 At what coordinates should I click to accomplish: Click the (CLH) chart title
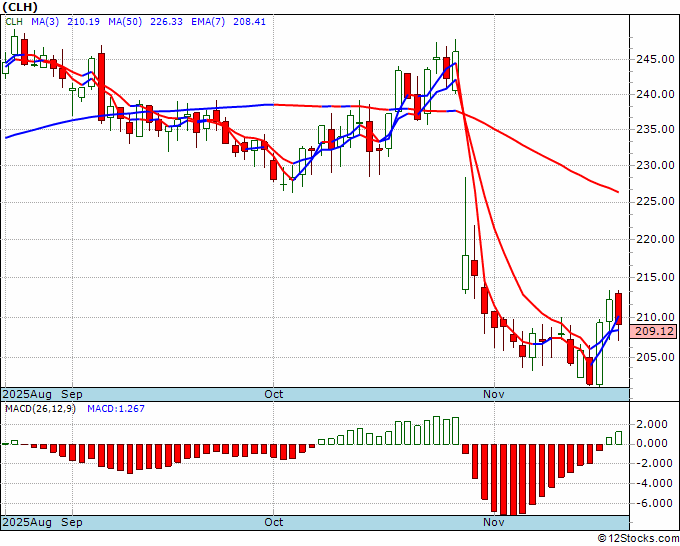click(x=20, y=7)
